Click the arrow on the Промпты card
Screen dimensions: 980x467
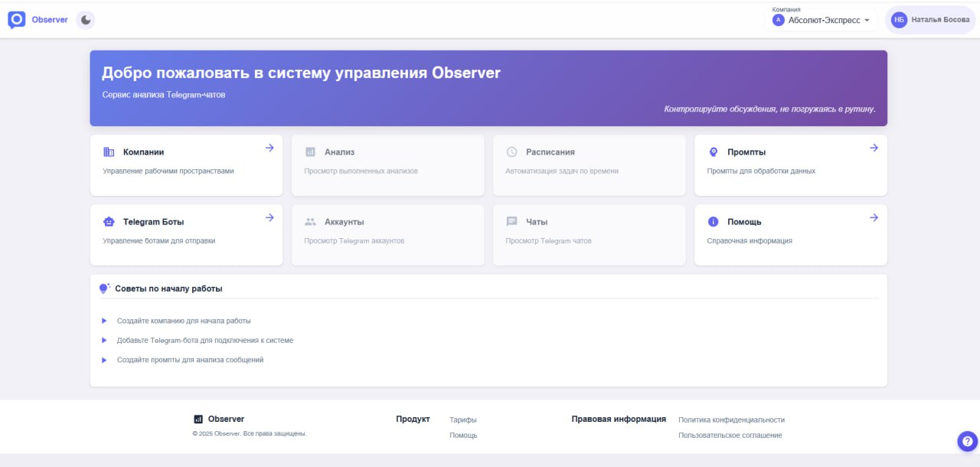(874, 148)
